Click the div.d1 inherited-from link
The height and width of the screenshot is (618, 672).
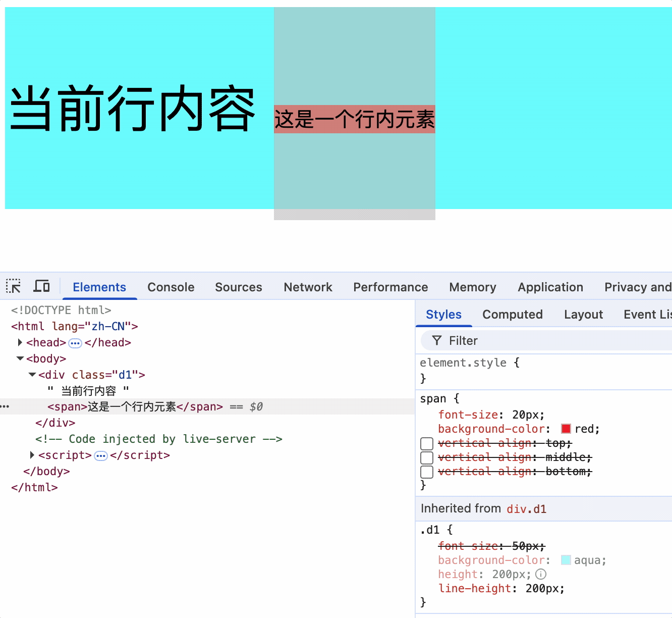[x=527, y=509]
